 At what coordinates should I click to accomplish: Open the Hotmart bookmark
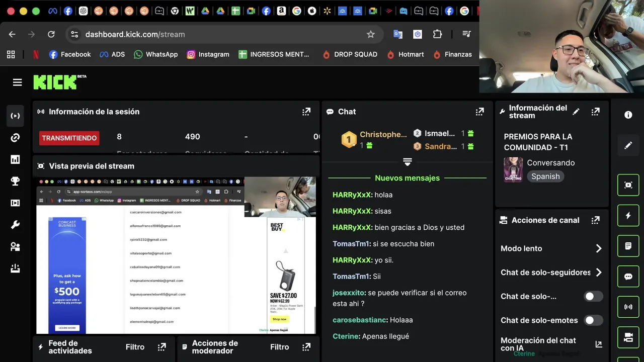pyautogui.click(x=405, y=54)
